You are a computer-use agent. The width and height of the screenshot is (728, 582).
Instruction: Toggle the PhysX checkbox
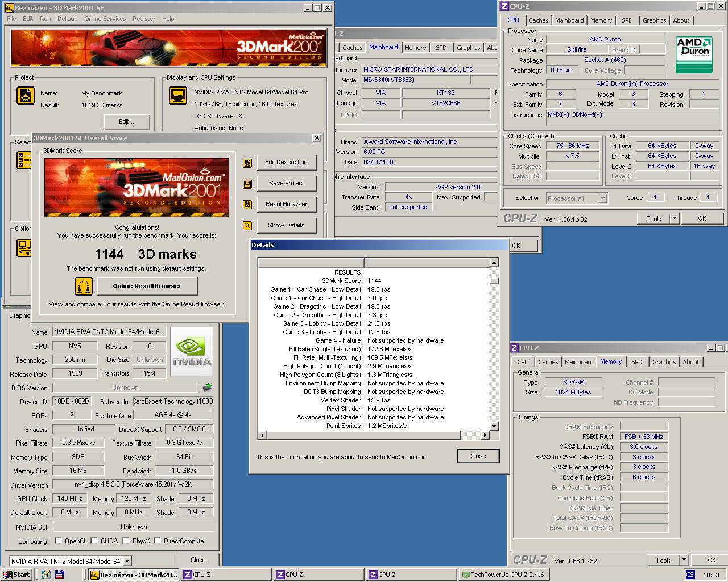click(126, 541)
